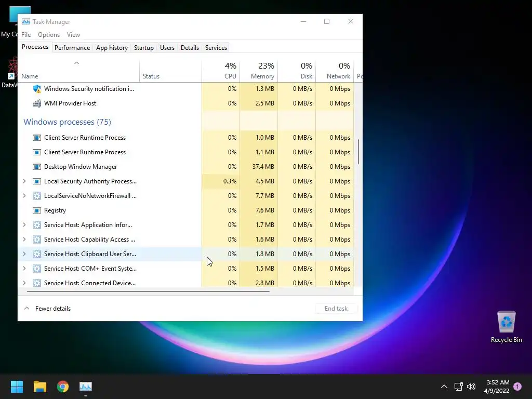Select the Client Server Runtime Process using 1.1 MB
532x399 pixels.
pos(85,152)
